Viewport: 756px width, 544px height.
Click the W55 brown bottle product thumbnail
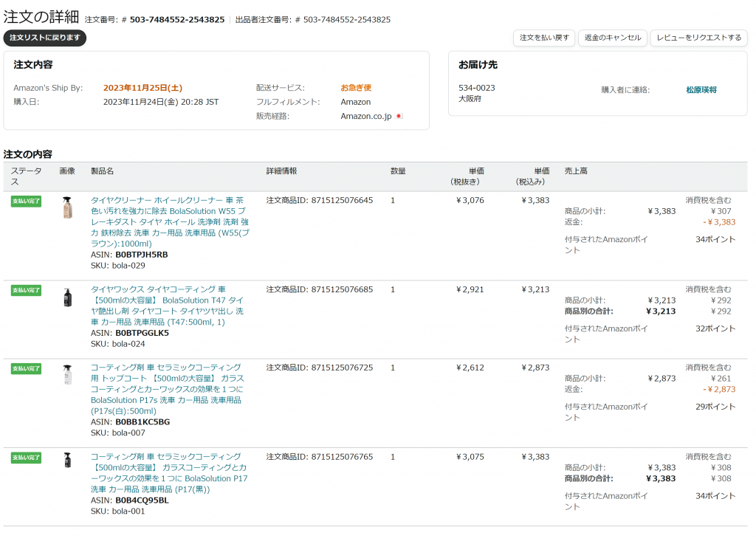67,207
